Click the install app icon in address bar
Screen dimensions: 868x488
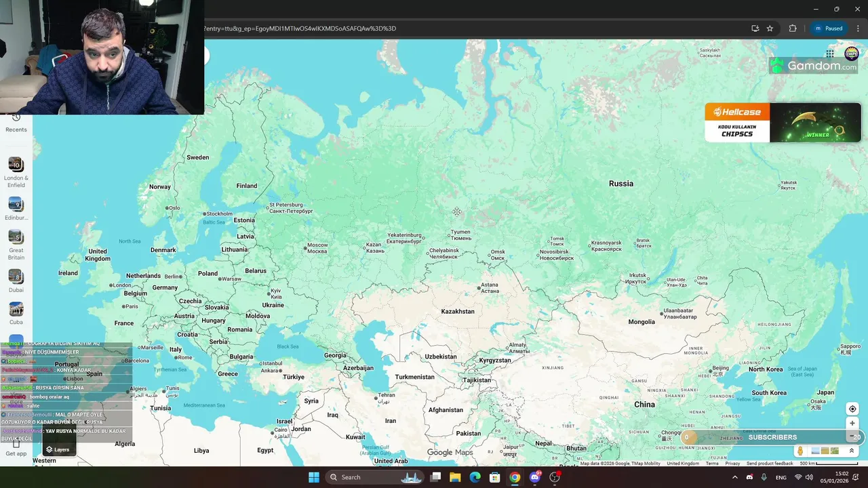[x=755, y=28]
